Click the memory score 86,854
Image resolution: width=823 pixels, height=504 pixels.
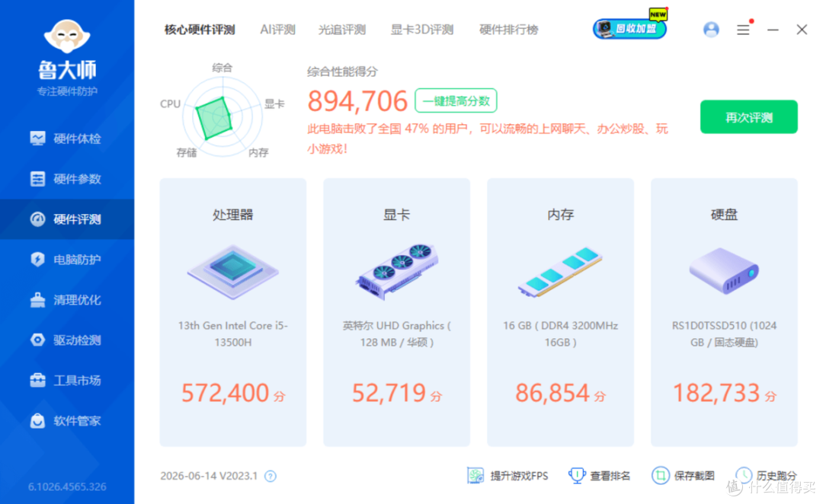pyautogui.click(x=552, y=393)
